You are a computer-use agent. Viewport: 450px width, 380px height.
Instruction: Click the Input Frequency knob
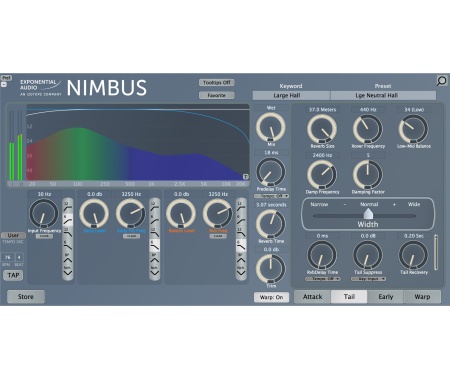[x=44, y=214]
